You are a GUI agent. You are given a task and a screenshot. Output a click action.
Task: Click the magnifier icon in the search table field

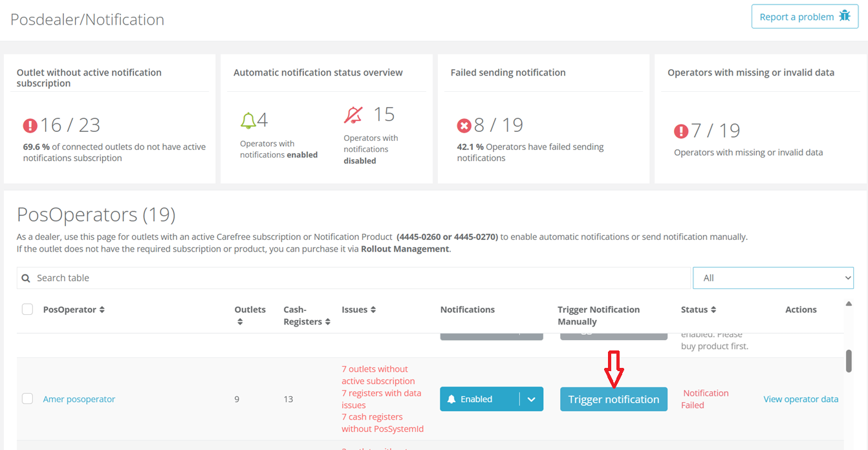(26, 278)
